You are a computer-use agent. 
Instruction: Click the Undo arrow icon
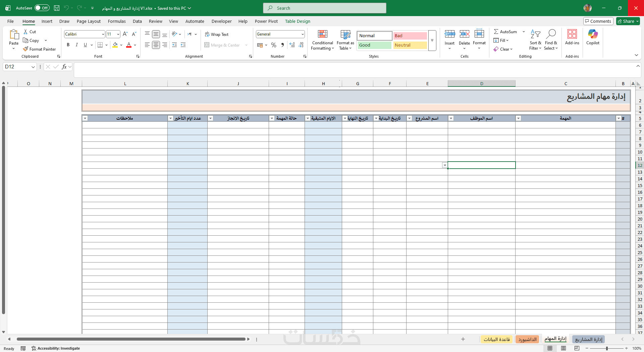click(66, 8)
